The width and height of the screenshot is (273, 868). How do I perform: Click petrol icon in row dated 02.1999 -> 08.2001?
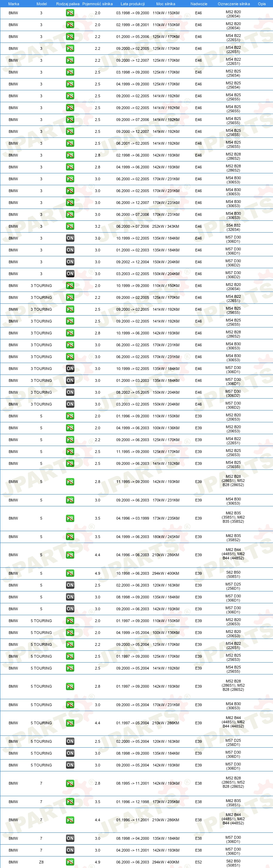(x=70, y=25)
